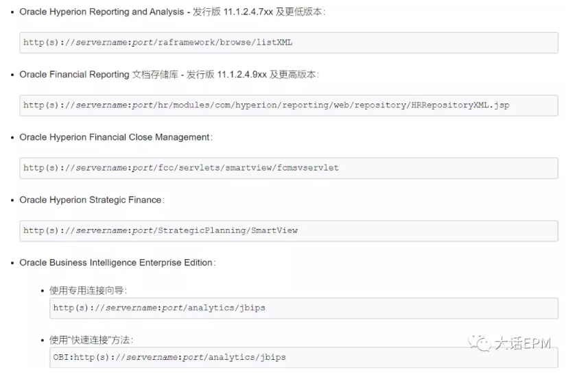Click the 使用"快速连接"方法 sub-bullet text

[x=91, y=340]
